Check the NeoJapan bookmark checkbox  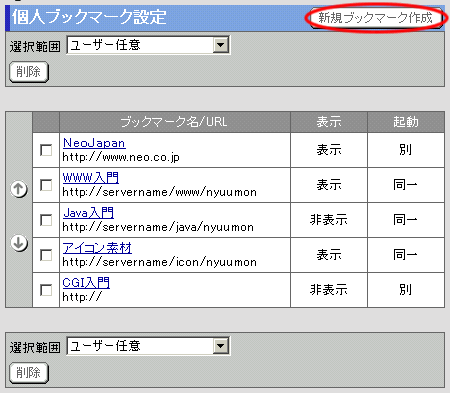click(x=46, y=150)
